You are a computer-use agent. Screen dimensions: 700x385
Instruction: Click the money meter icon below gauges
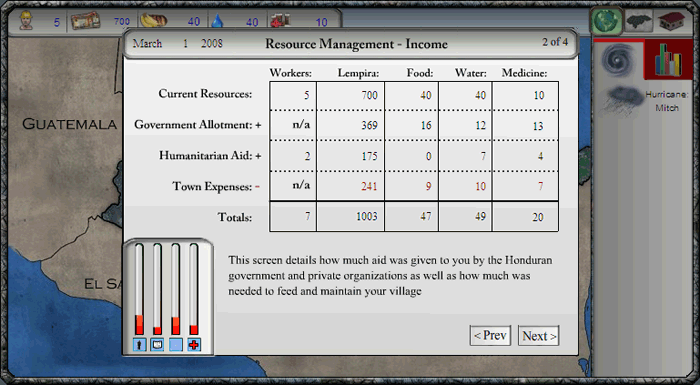pos(157,344)
